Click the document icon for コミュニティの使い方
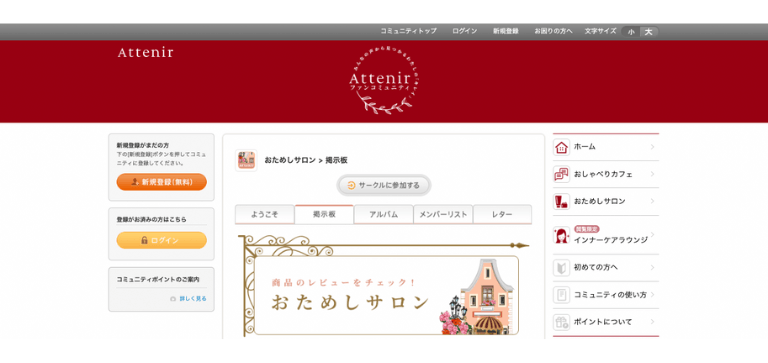Image resolution: width=768 pixels, height=363 pixels. [561, 295]
